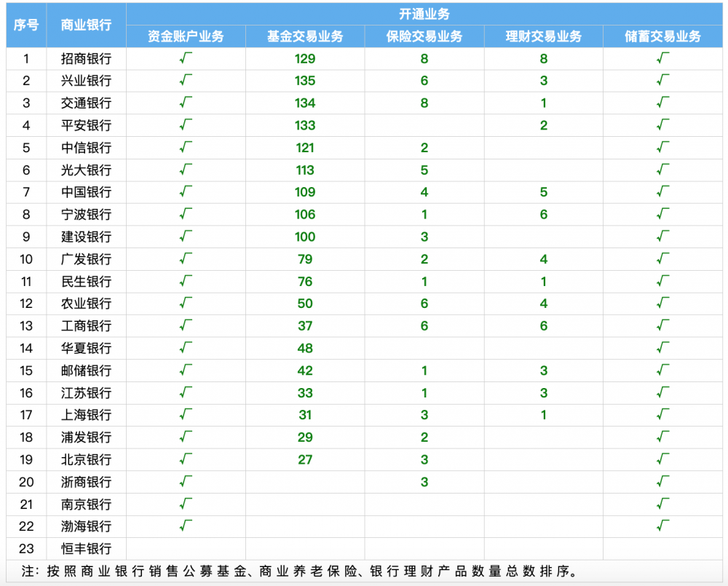
Task: Select the 民生银行 cell
Action: point(87,282)
